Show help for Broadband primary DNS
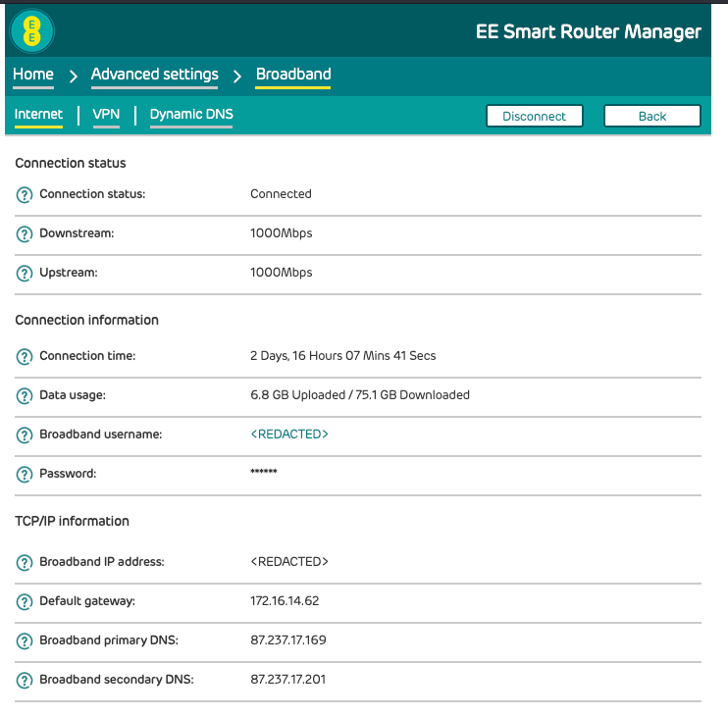The width and height of the screenshot is (728, 716). [x=25, y=641]
